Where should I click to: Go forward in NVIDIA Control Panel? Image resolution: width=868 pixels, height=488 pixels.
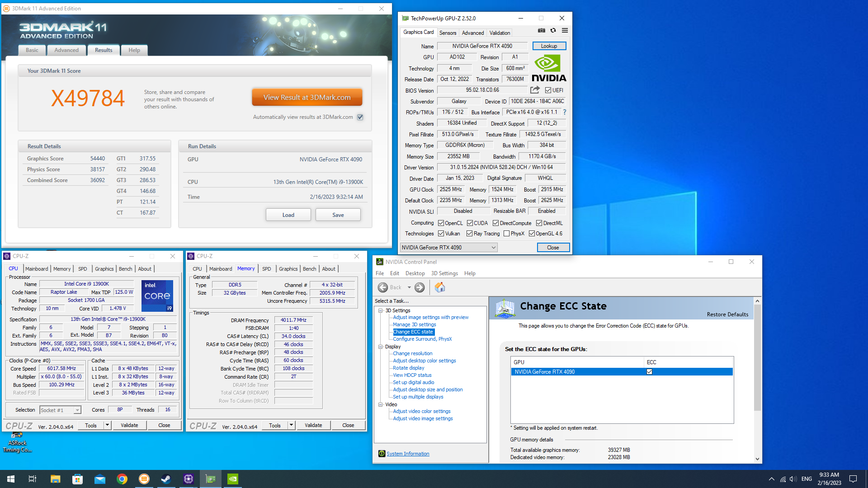click(x=420, y=287)
